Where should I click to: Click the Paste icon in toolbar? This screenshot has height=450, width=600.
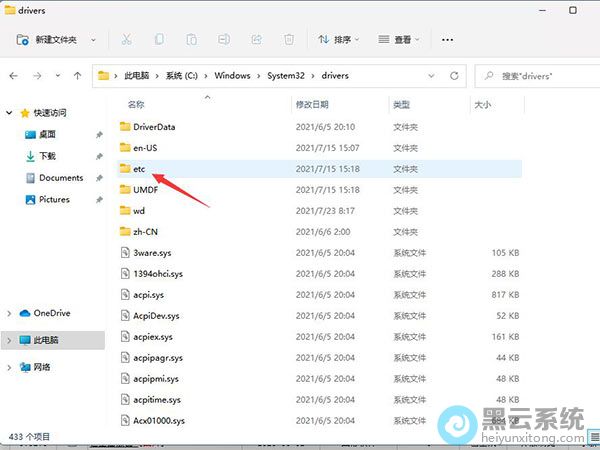click(x=191, y=40)
